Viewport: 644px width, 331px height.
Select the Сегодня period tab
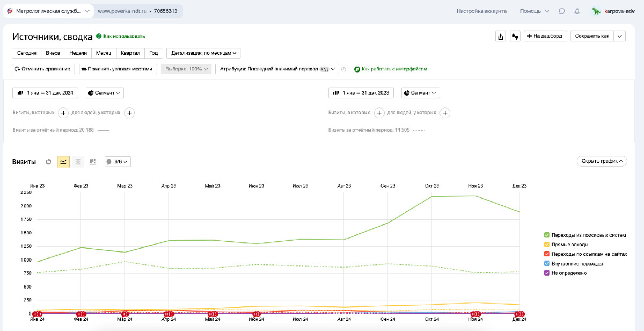[x=26, y=53]
